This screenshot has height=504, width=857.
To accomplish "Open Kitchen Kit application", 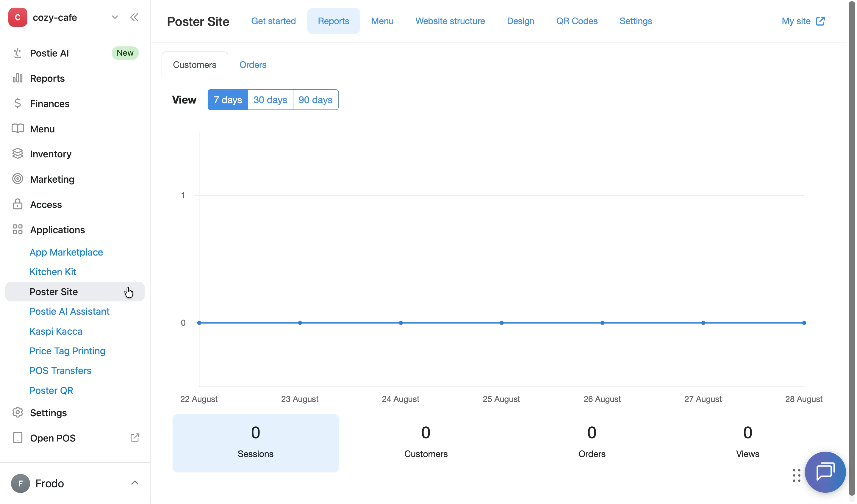I will point(53,272).
